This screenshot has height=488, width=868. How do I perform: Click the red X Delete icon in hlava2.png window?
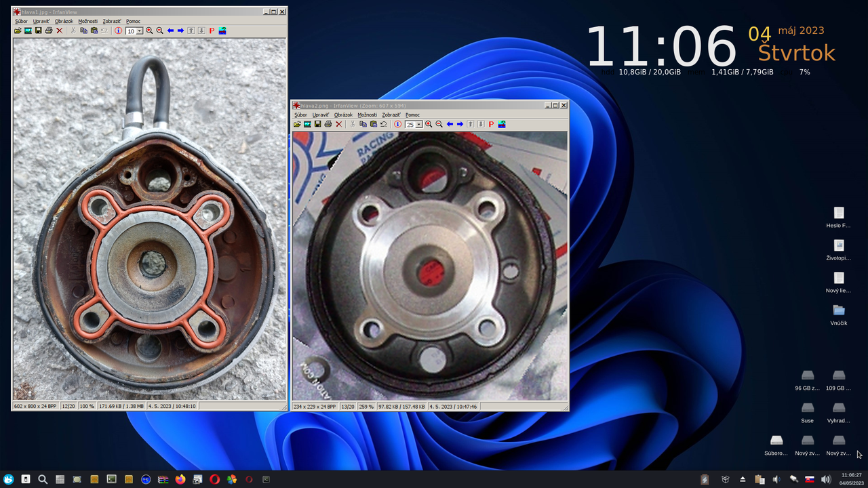pyautogui.click(x=338, y=124)
